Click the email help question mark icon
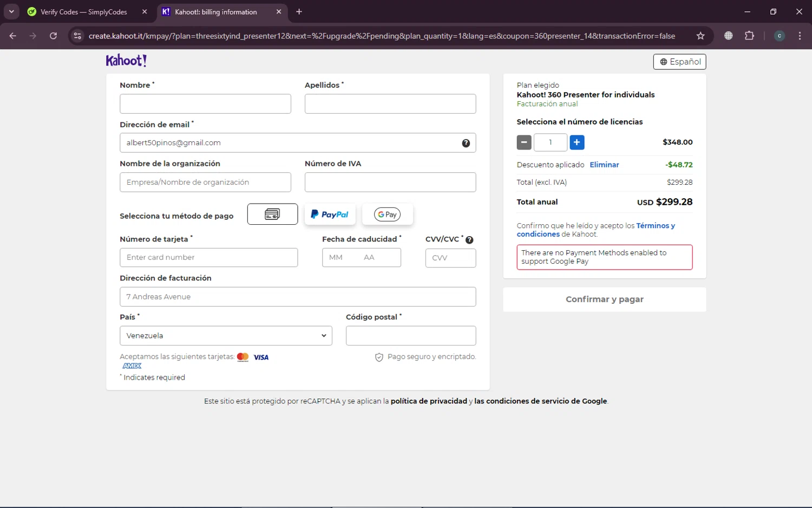The height and width of the screenshot is (508, 812). pyautogui.click(x=466, y=143)
